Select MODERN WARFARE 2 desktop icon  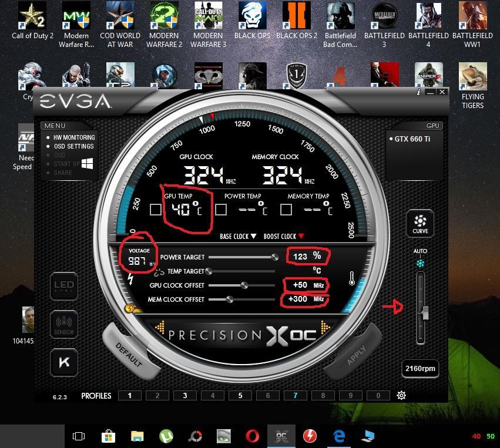coord(165,25)
